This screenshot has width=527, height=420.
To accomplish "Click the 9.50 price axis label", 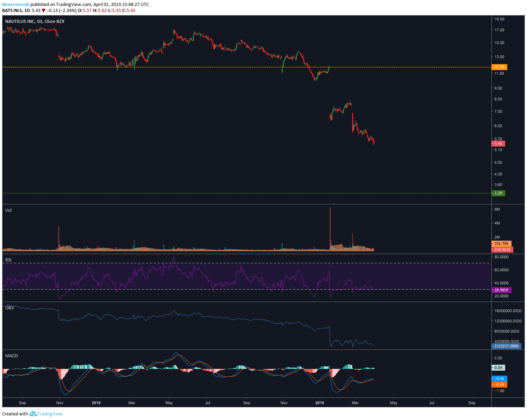I will pos(498,88).
